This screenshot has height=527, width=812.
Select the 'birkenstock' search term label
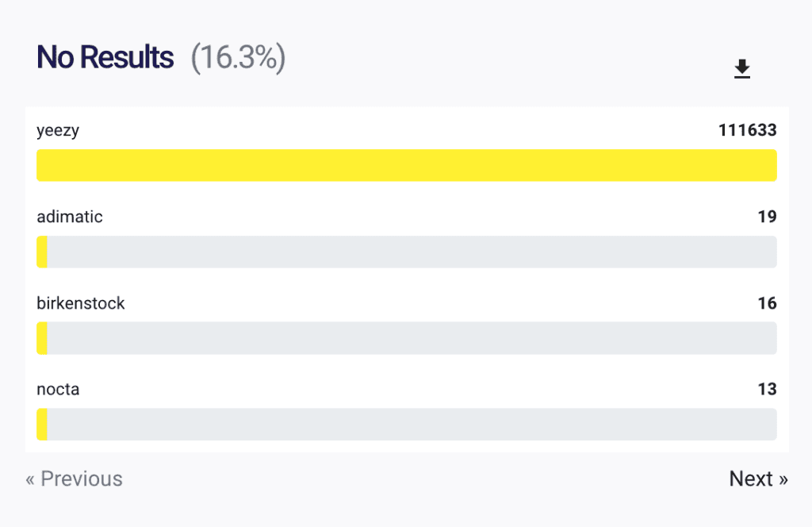click(81, 303)
